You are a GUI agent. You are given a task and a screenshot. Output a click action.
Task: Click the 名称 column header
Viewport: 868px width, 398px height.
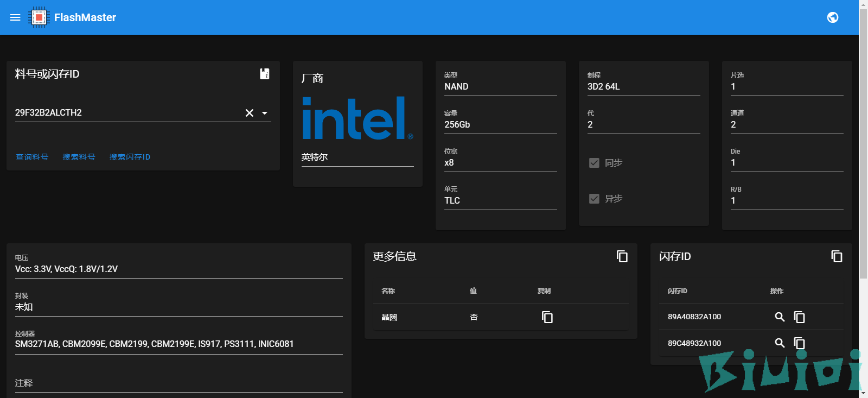[388, 291]
